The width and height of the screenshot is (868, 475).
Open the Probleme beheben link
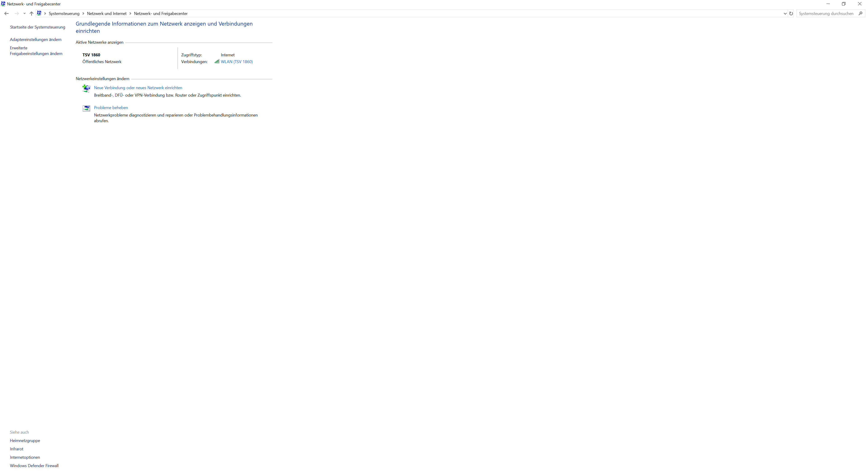[x=111, y=107]
